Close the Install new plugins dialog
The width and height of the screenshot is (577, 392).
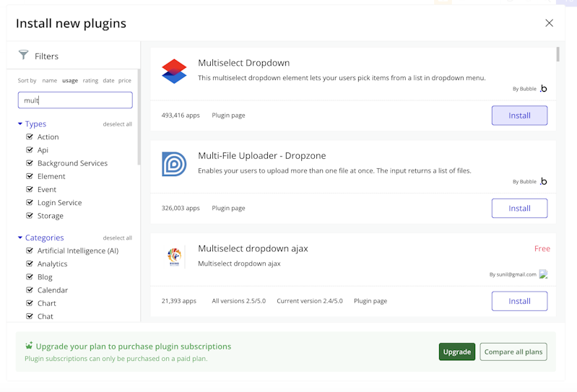coord(549,23)
